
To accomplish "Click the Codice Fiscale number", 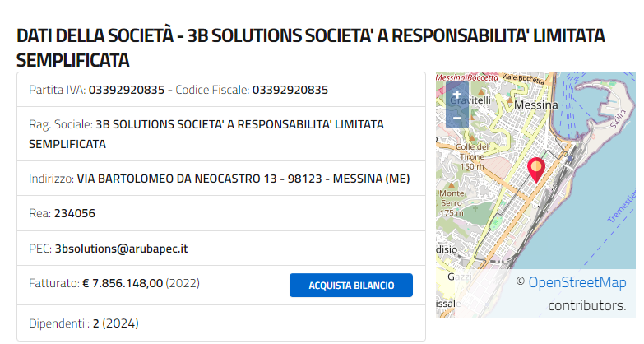I will coord(290,89).
